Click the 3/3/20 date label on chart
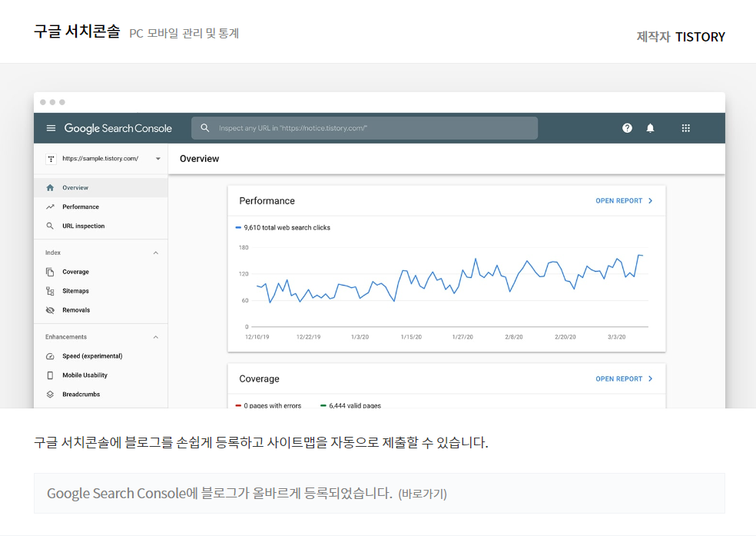This screenshot has height=542, width=756. click(616, 337)
